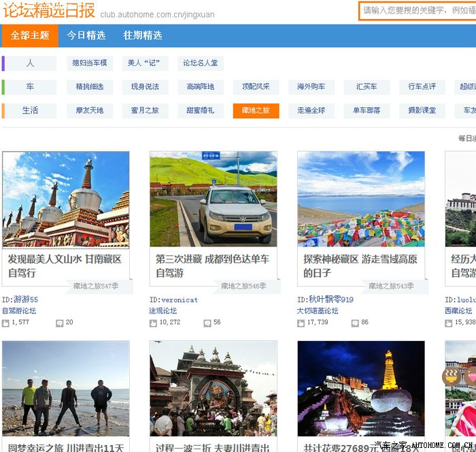
Task: Open the 论坛精选日报 site logo
Action: tap(48, 12)
